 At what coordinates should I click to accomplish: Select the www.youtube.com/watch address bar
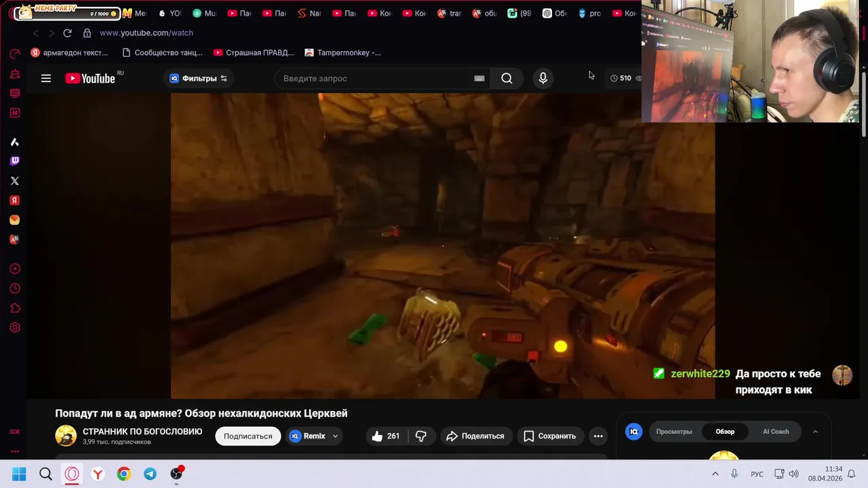point(146,33)
